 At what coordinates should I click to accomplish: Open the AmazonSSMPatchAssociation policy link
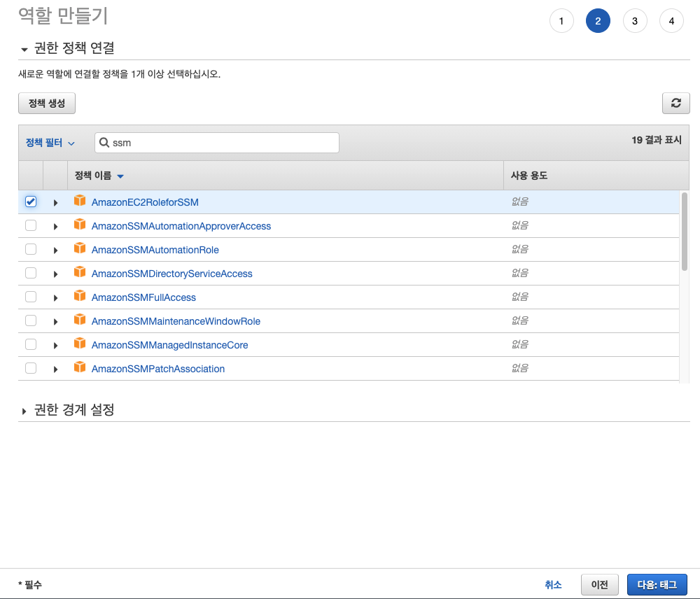158,369
